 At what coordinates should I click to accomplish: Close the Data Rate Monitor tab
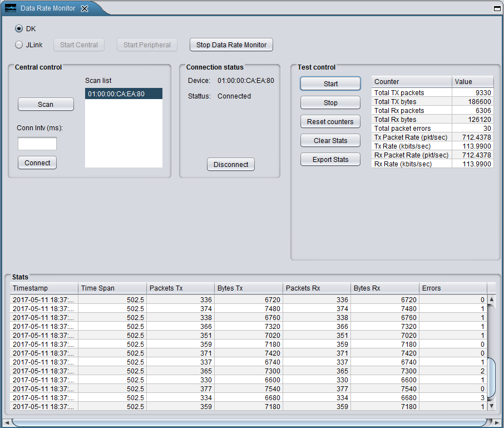(x=85, y=9)
